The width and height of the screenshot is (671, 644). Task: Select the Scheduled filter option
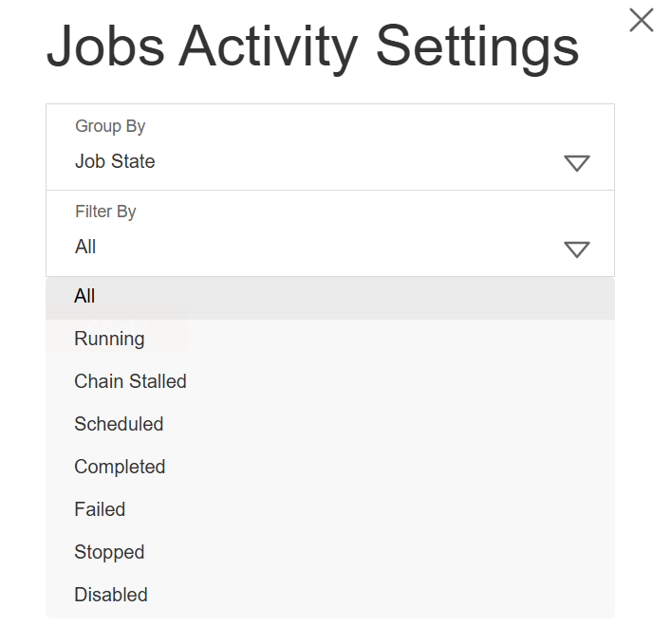[119, 424]
